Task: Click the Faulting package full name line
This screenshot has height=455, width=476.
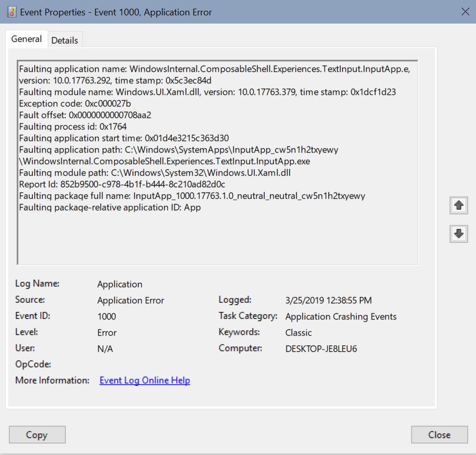Action: [192, 196]
